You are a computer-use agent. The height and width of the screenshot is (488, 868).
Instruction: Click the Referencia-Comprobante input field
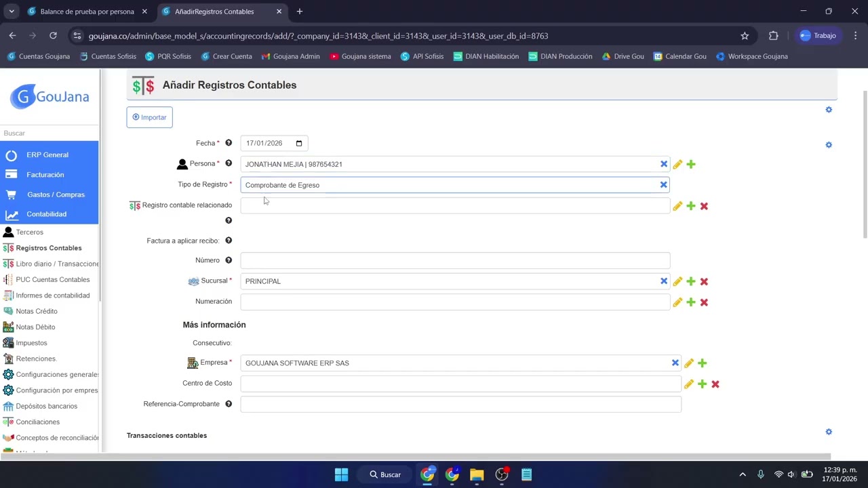(x=460, y=404)
